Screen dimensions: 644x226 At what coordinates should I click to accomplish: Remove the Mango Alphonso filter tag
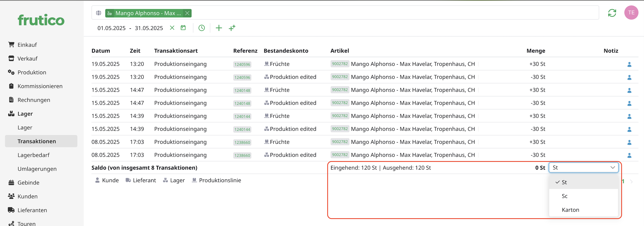point(187,13)
